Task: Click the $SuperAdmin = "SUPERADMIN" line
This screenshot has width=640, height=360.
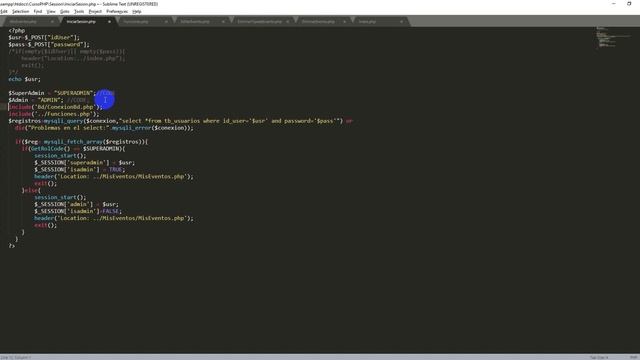Action: (61, 93)
